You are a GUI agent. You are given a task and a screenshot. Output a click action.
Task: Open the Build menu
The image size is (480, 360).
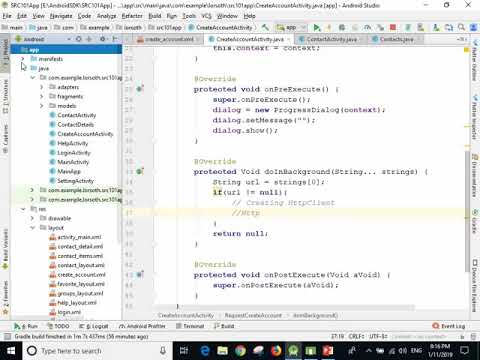[155, 16]
